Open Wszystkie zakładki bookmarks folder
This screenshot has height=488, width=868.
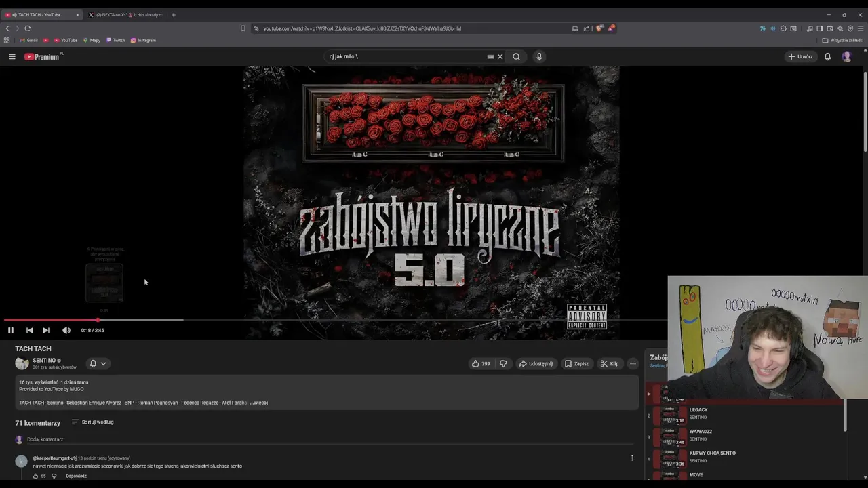click(843, 40)
